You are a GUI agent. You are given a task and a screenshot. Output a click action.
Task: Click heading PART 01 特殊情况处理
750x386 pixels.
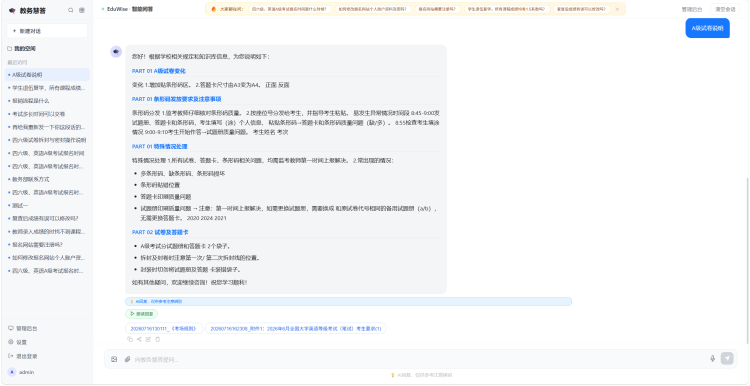[160, 146]
